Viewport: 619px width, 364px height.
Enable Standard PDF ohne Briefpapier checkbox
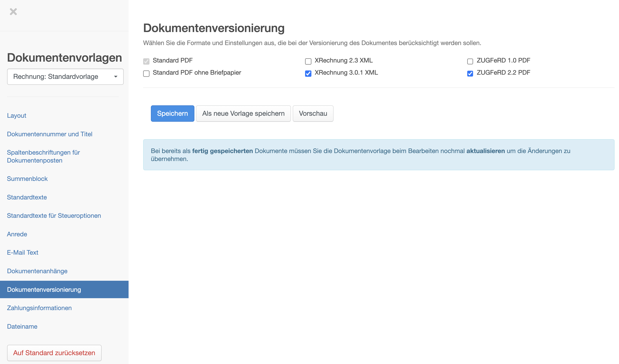click(146, 73)
